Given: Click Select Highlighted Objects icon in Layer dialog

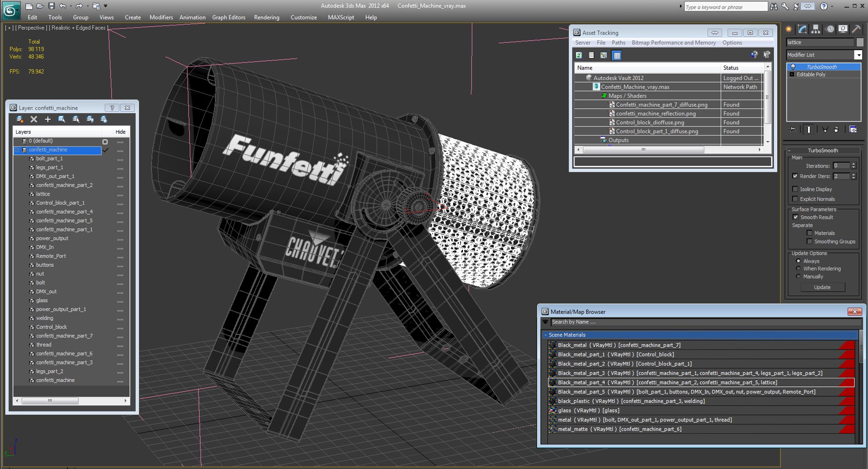Looking at the screenshot, I should click(x=61, y=119).
